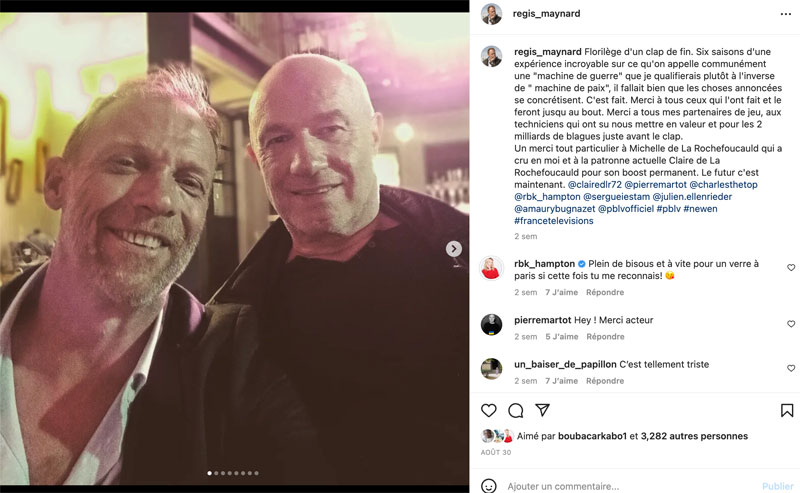
Task: Like rbk_hampton's comment with the small heart
Action: [x=791, y=268]
